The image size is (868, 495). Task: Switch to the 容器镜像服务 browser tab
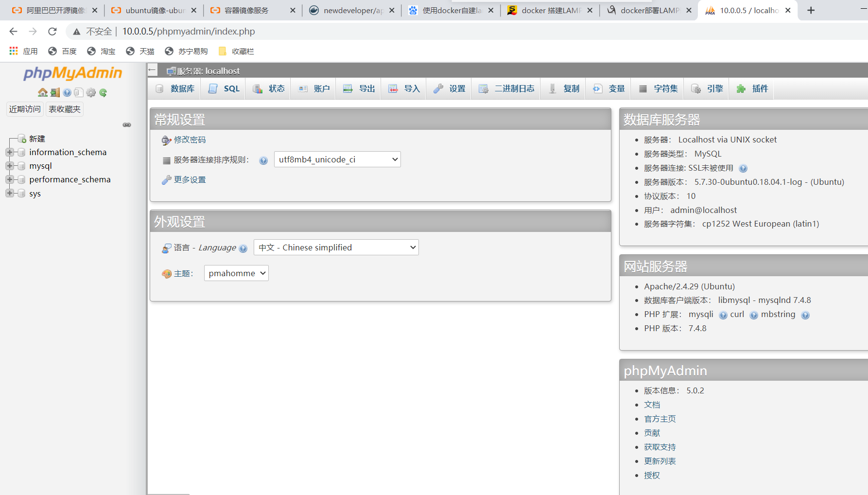point(252,10)
